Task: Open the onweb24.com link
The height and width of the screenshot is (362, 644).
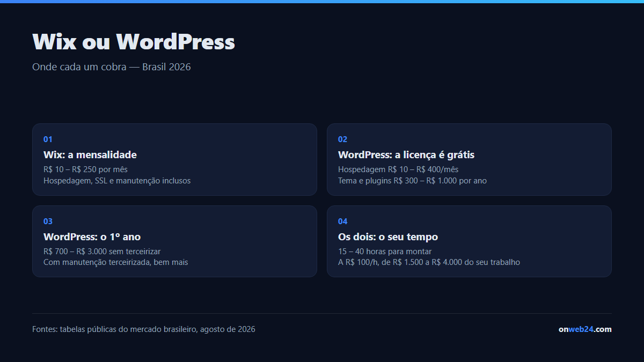Action: (585, 329)
